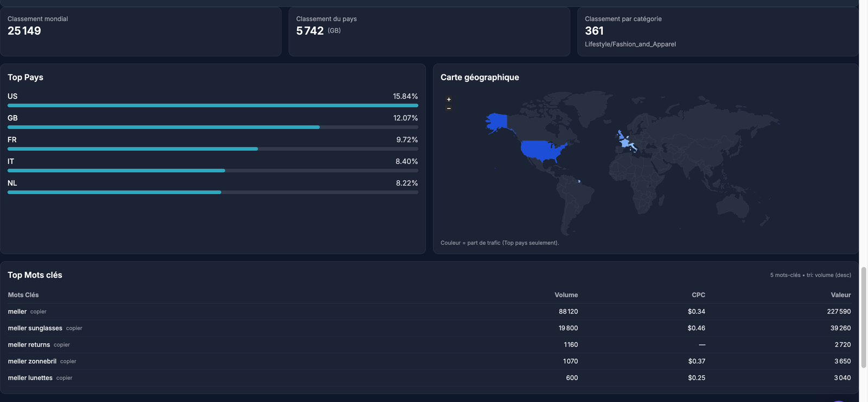Click the United States on the map
The height and width of the screenshot is (402, 868).
coord(540,150)
